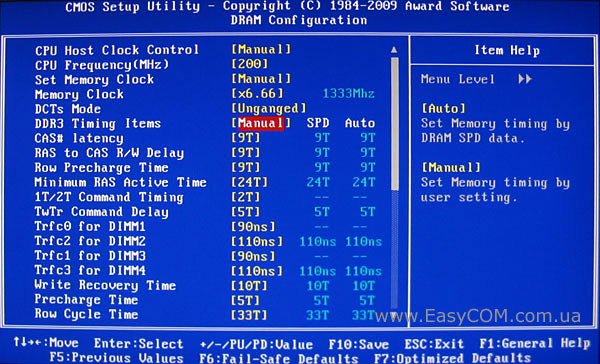Click the scrollbar down arrow
The height and width of the screenshot is (364, 600).
tap(394, 314)
